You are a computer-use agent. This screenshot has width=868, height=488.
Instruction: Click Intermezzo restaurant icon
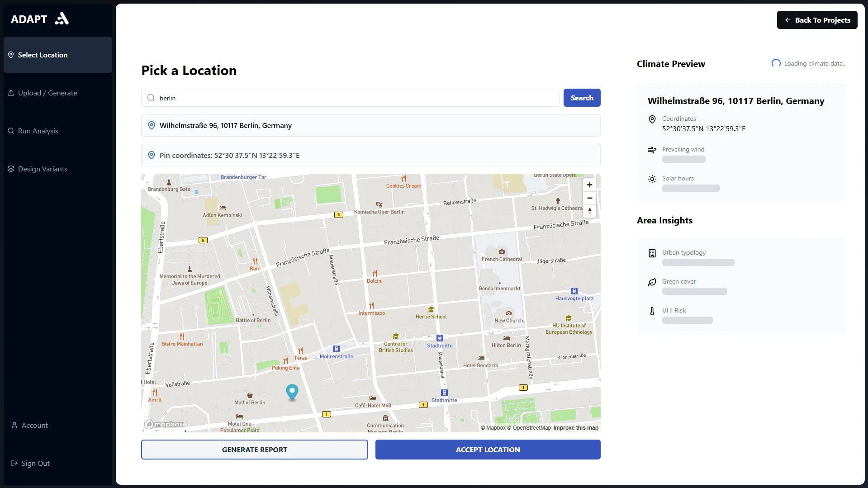click(x=371, y=306)
